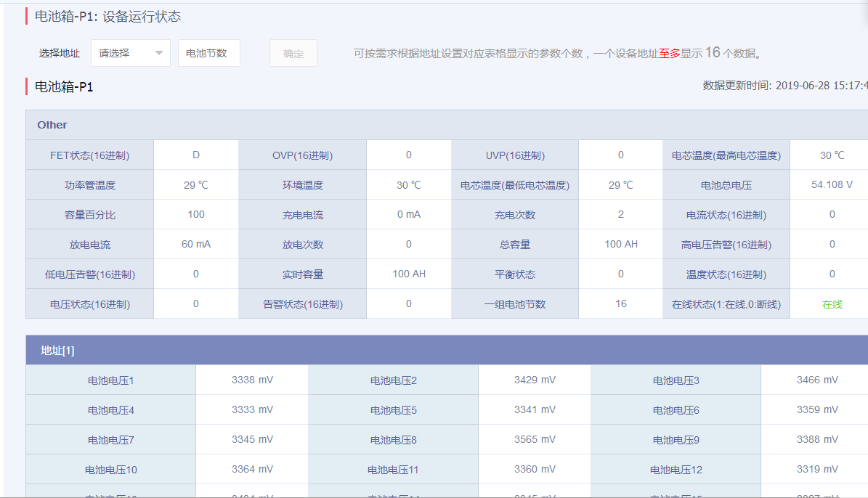Select the 一组电池节数 value 16
The width and height of the screenshot is (868, 498).
point(620,303)
